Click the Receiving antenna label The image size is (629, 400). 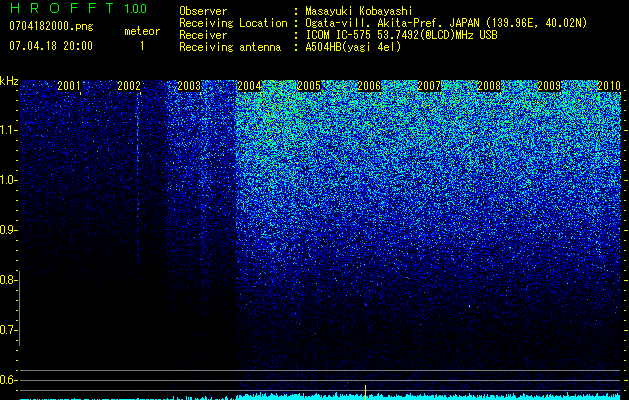[230, 47]
